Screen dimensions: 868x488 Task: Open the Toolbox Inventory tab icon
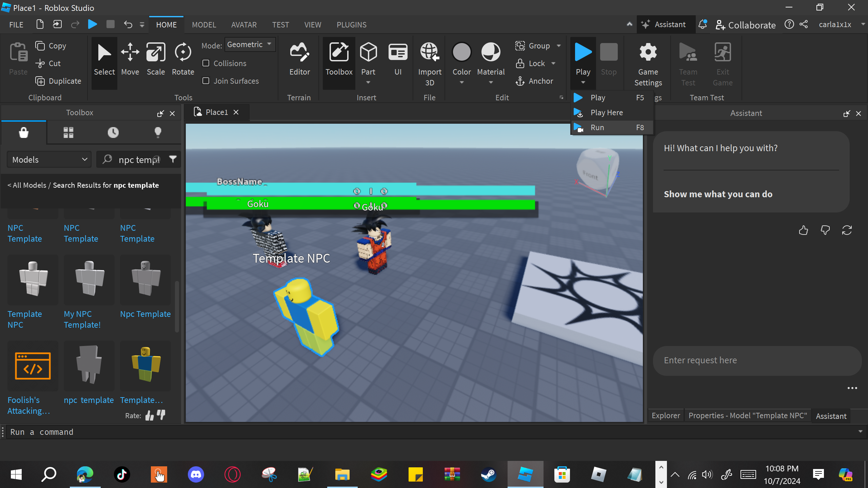pos(68,132)
